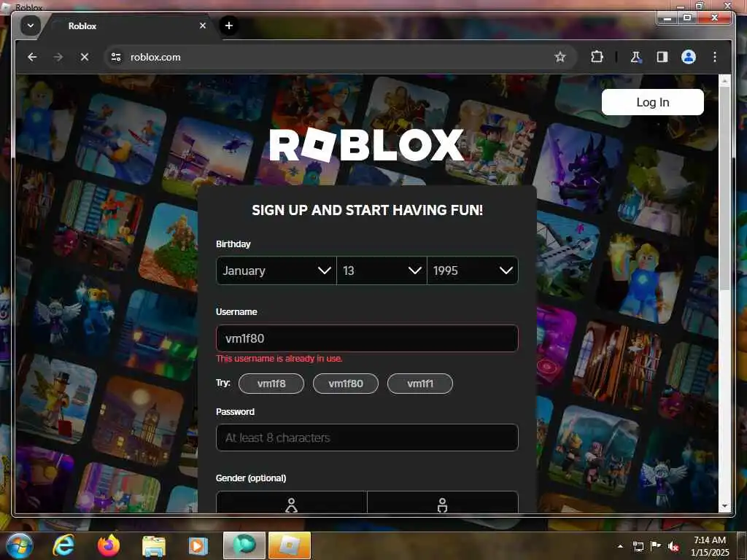This screenshot has width=747, height=560.
Task: Toggle the browser side panel
Action: (x=662, y=57)
